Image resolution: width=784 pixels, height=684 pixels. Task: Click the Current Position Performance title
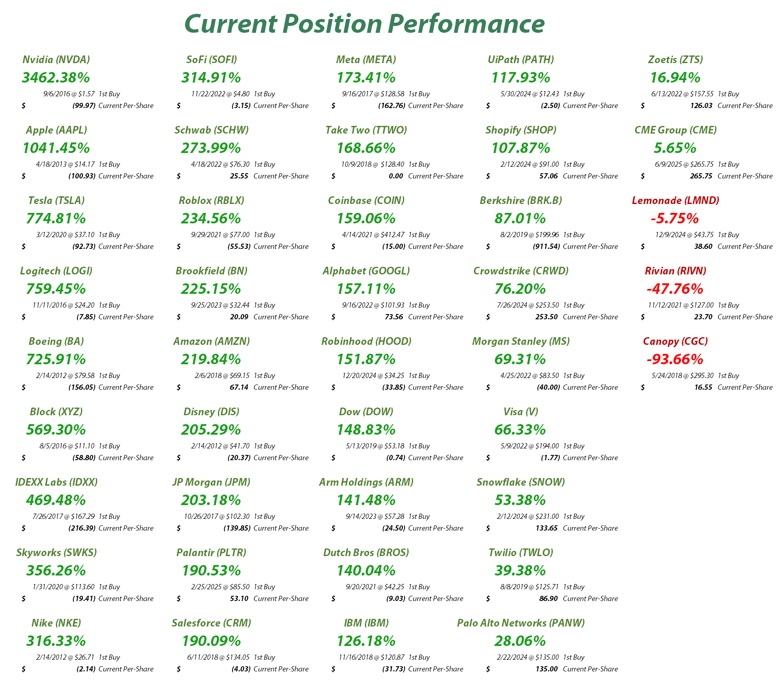(x=364, y=23)
